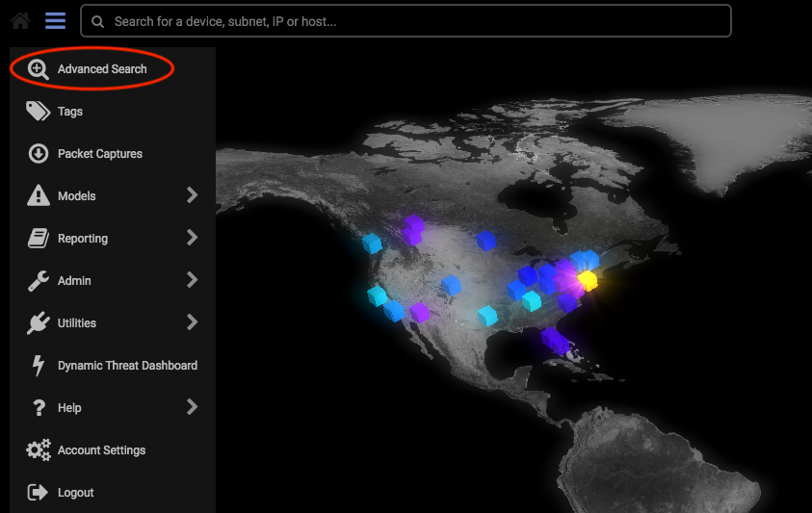Click the Account Settings gears icon
The image size is (812, 513).
(x=39, y=449)
